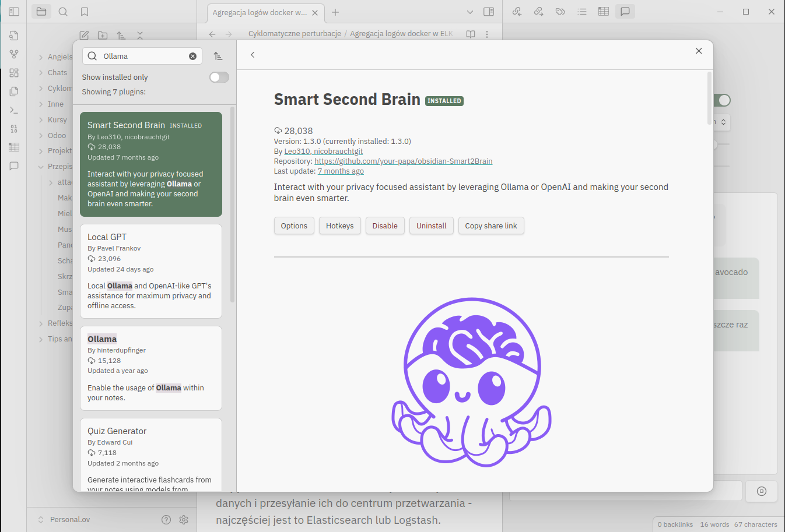Collapse the left sidebar with the ribbon toggle
Screen dimensions: 785x532
pyautogui.click(x=14, y=12)
